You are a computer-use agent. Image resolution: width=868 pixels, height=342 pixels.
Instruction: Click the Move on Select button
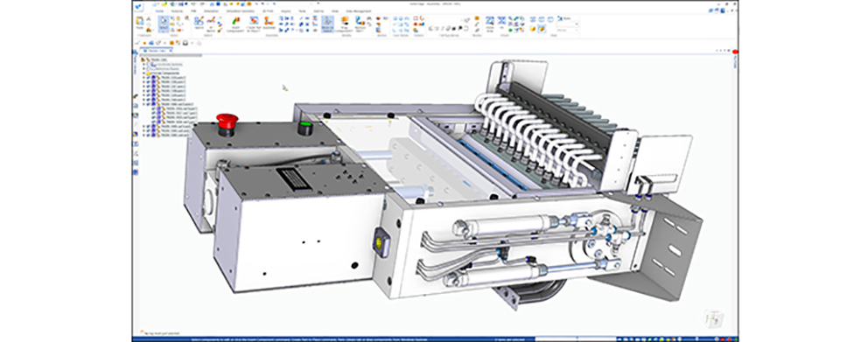click(x=328, y=24)
